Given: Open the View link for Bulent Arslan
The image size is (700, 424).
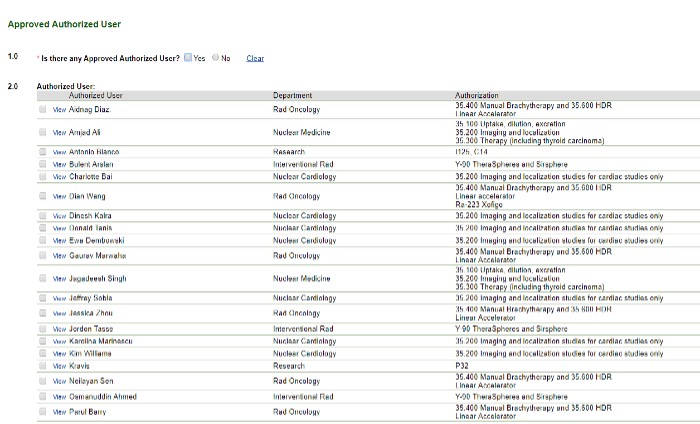Looking at the screenshot, I should click(59, 165).
